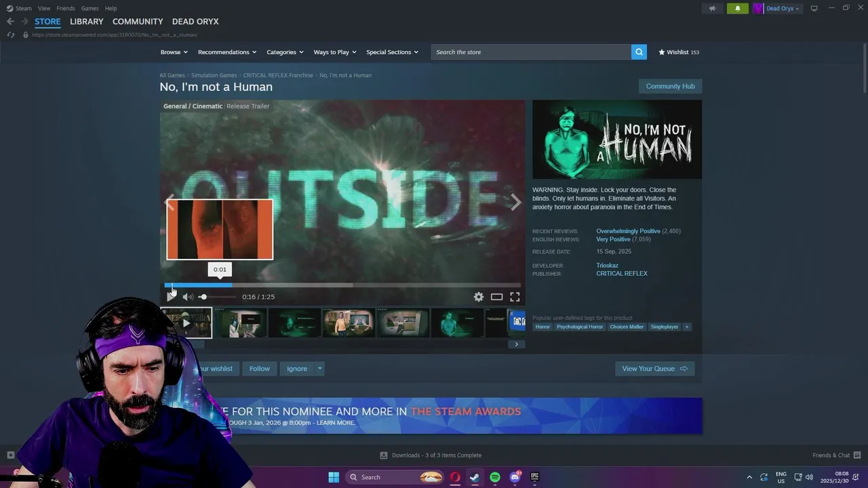Screen dimensions: 868x488
Task: Select the yellow-shirt character screenshot thumbnail
Action: [x=349, y=323]
